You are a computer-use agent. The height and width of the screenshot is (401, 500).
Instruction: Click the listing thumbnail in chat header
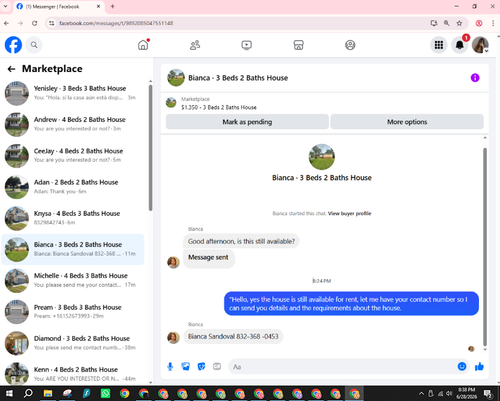tap(176, 78)
